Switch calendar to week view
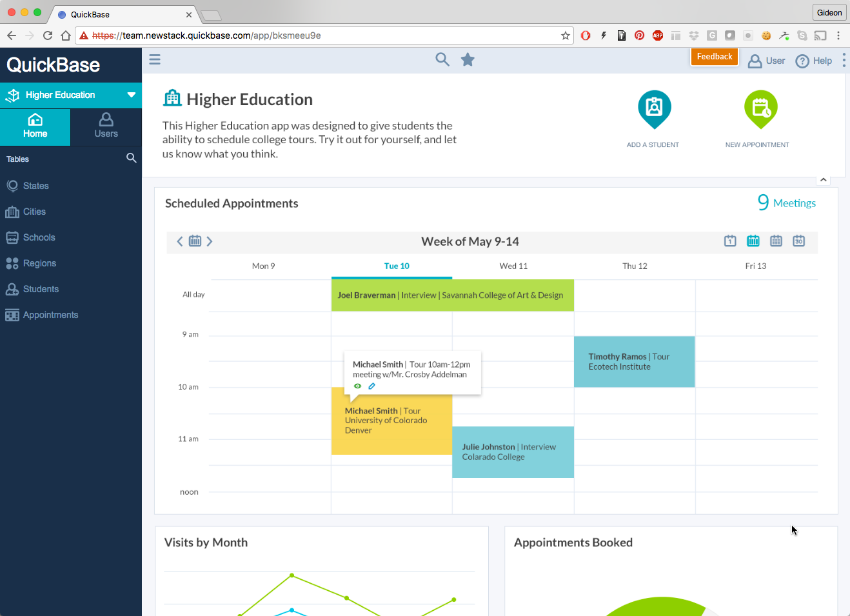The image size is (850, 616). [x=753, y=241]
